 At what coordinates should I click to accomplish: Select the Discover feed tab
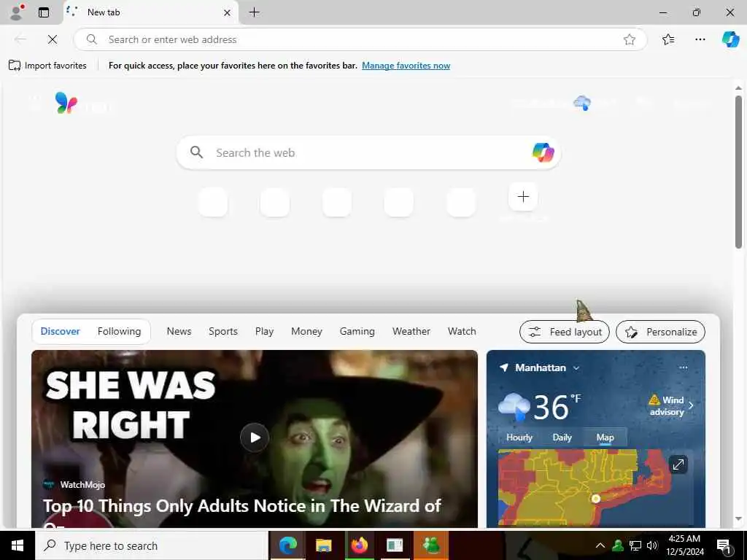coord(60,332)
